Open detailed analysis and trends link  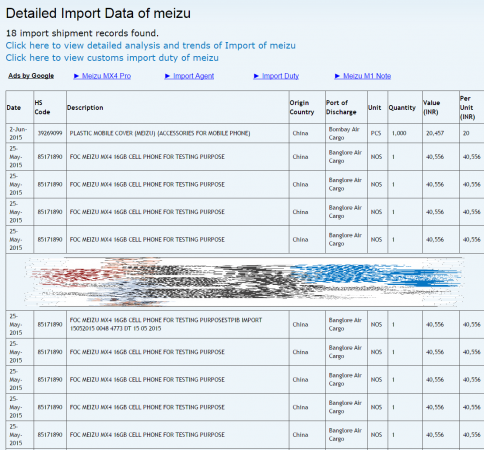point(150,45)
